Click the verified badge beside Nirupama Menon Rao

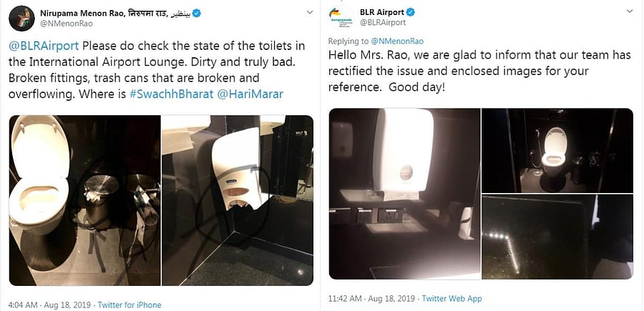pos(197,13)
